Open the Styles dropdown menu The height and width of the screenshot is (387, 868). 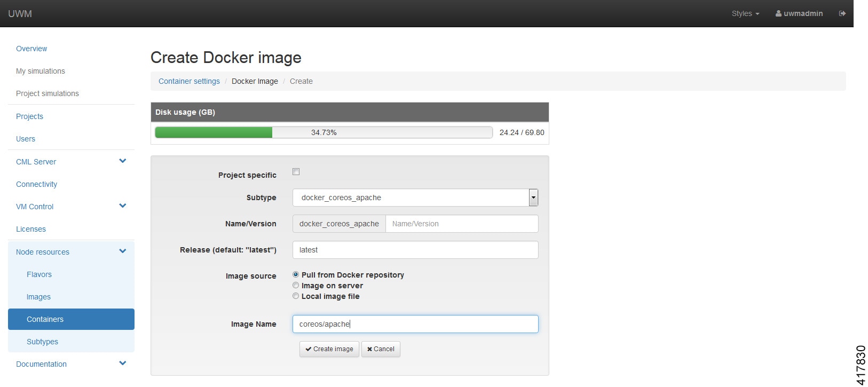tap(745, 13)
